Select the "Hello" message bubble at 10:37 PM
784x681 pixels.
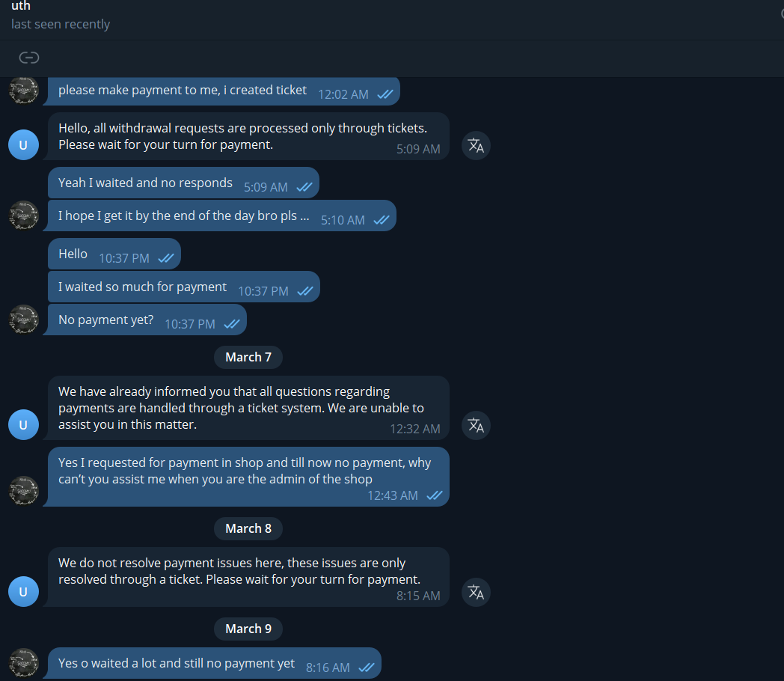click(x=114, y=254)
